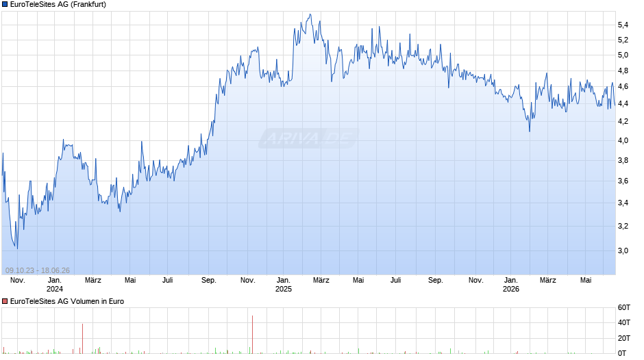Click the 'Jan. 2024' time axis label
The image size is (644, 360).
click(x=55, y=285)
